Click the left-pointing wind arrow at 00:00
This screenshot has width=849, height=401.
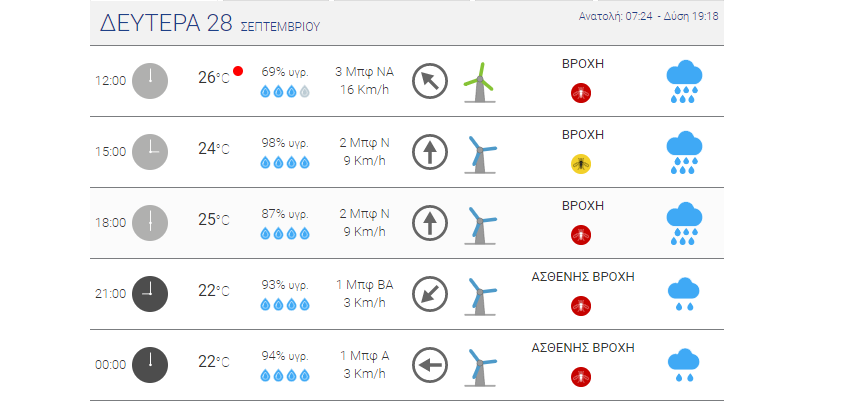430,365
